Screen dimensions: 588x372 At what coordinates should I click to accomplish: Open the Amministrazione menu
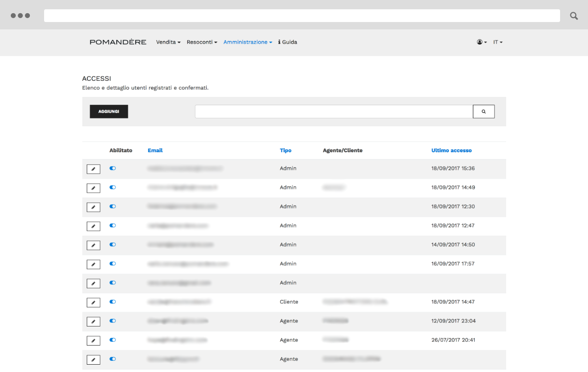pos(247,42)
